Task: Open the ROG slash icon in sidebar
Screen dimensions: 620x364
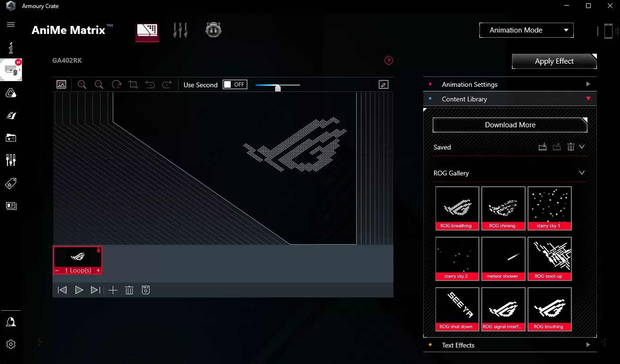Action: [11, 116]
